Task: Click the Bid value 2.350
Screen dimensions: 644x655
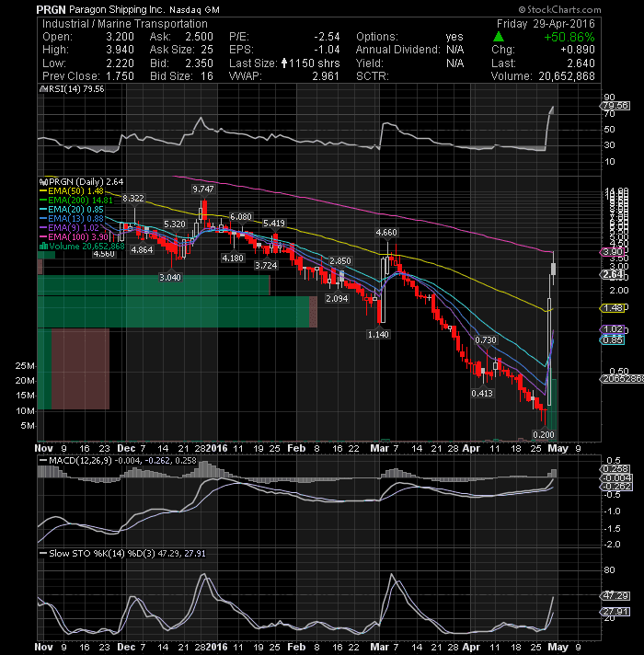Action: [x=200, y=63]
